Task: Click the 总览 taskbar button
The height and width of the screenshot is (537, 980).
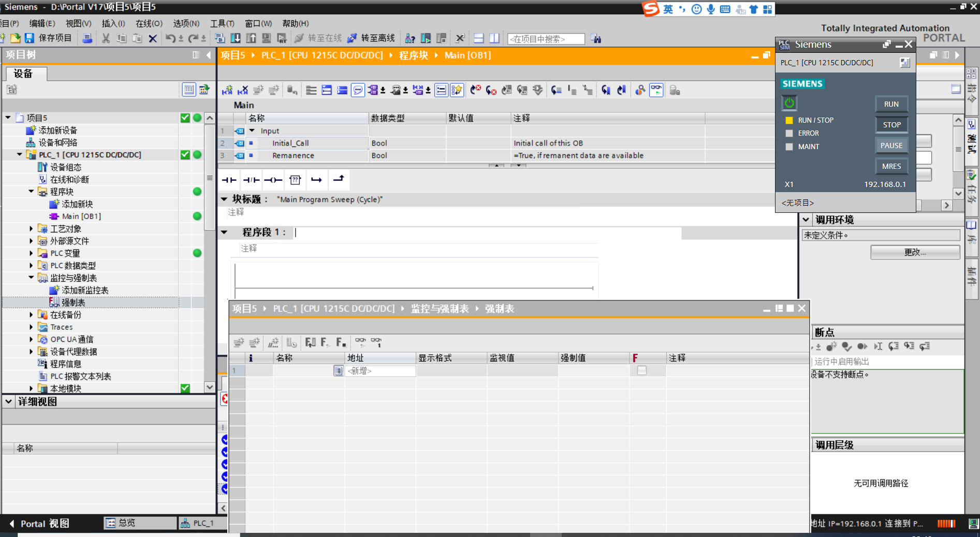Action: [140, 524]
